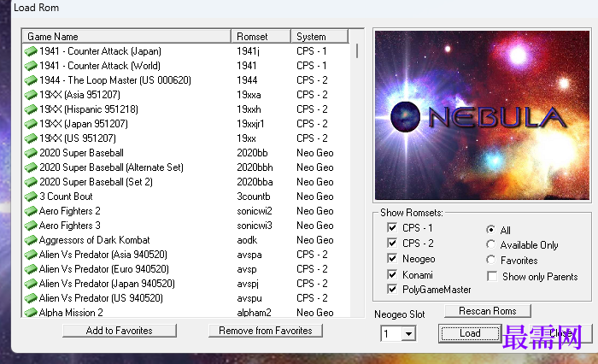The height and width of the screenshot is (364, 598).
Task: Click the chip icon beside 2020 Super Baseball (Set 2)
Action: tap(31, 182)
